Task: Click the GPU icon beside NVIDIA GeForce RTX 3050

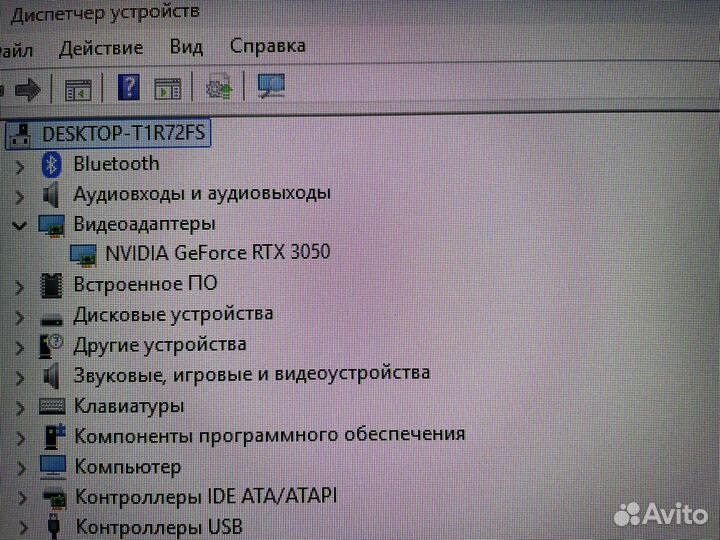Action: coord(83,255)
